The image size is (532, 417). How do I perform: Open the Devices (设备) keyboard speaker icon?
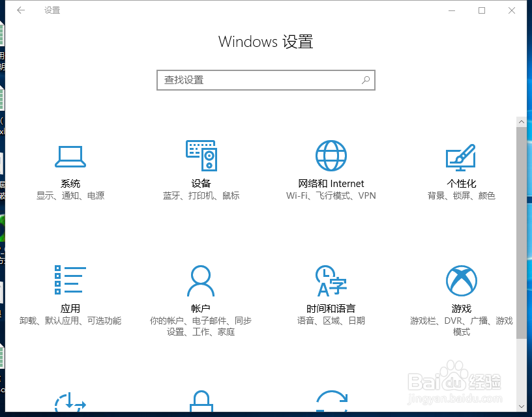tap(201, 156)
